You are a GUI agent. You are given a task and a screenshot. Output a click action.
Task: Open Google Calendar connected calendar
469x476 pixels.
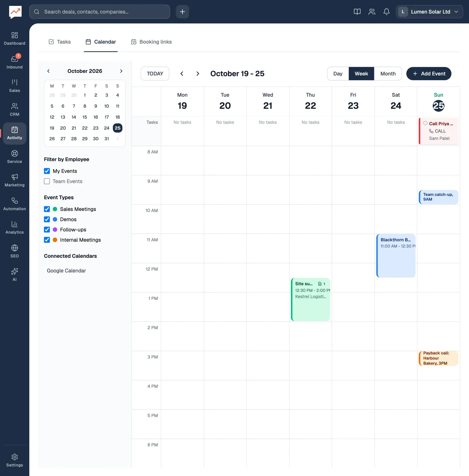(x=66, y=271)
